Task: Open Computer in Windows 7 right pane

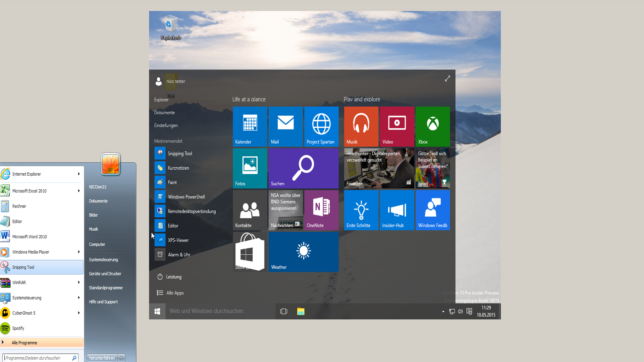Action: [97, 244]
